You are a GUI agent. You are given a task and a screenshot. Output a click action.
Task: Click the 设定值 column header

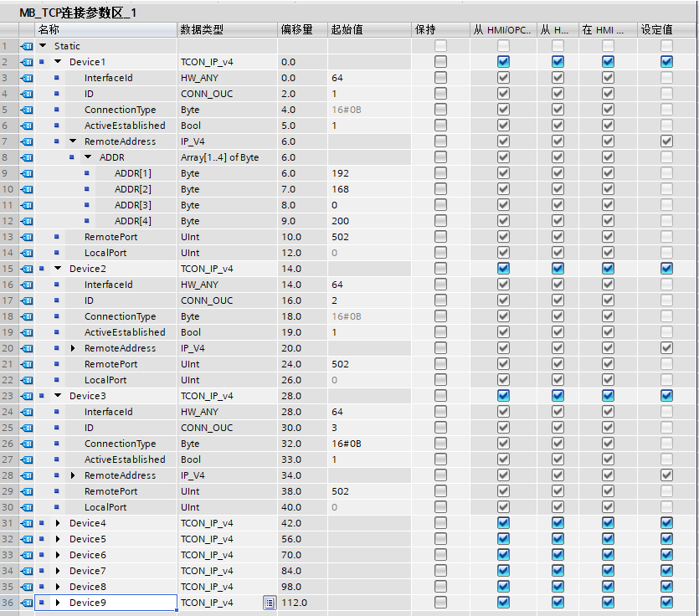[666, 30]
